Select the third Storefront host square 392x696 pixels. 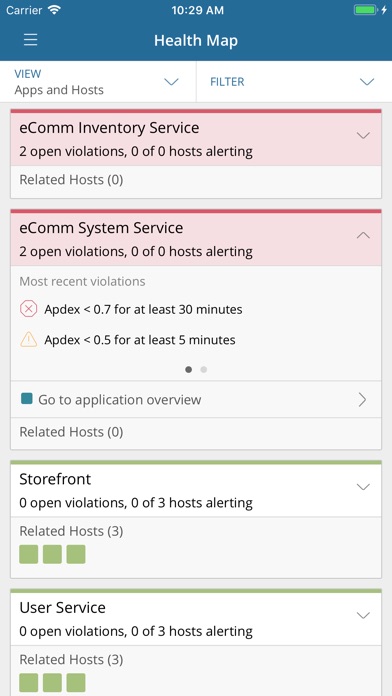tap(76, 554)
